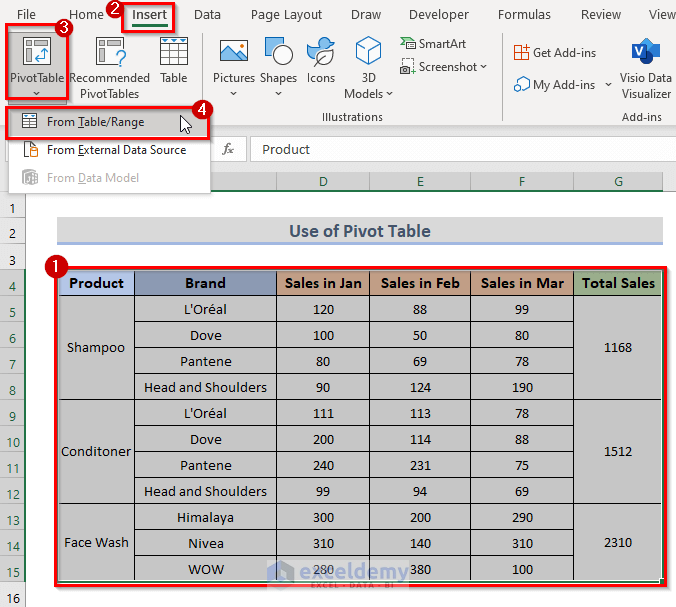Select the Total Sales header cell

pyautogui.click(x=618, y=283)
